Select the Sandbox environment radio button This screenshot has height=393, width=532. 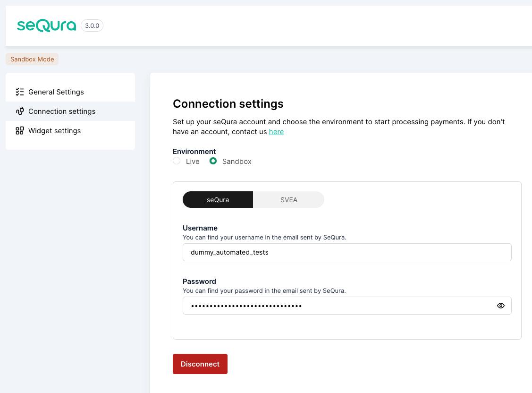(x=213, y=161)
